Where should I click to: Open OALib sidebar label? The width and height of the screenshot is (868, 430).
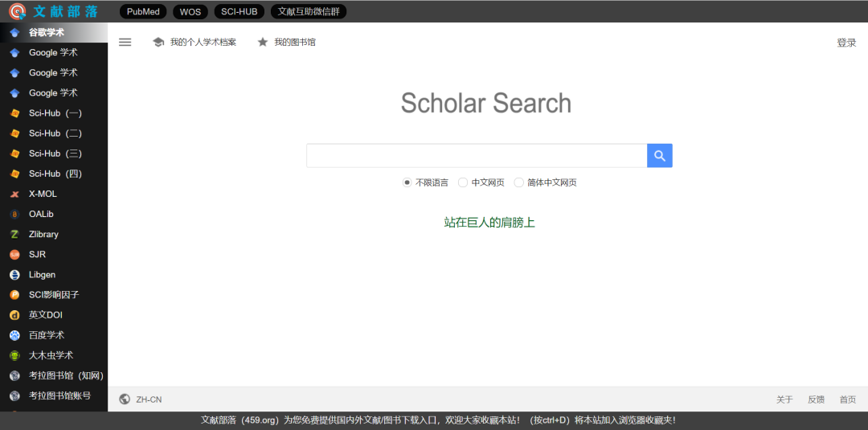tap(41, 214)
